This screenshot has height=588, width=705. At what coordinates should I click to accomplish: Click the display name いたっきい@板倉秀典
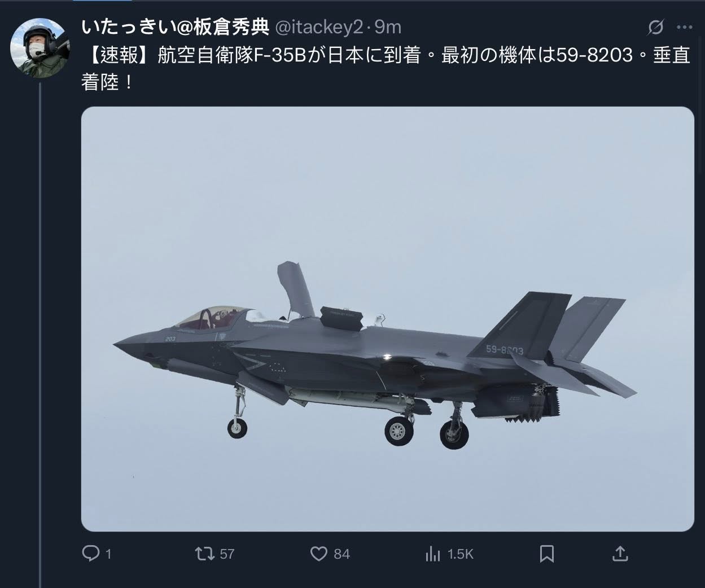click(176, 27)
